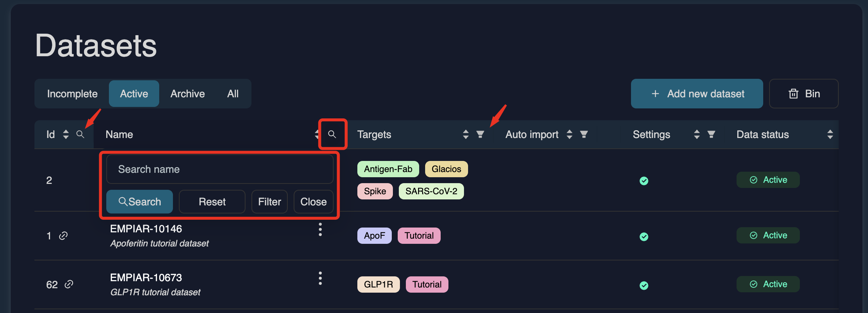Screen dimensions: 868x313
Task: Click the Name column search icon
Action: coord(332,134)
